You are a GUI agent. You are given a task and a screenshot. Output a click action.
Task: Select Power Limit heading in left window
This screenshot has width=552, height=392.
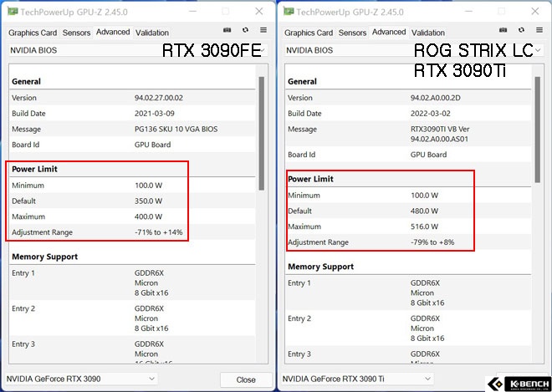click(34, 169)
